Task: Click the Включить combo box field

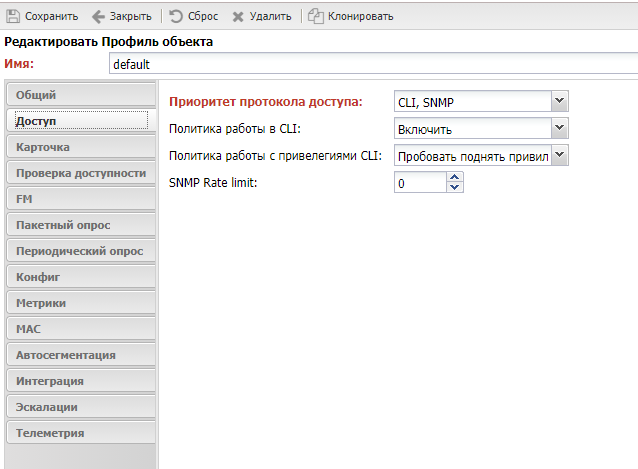Action: coord(473,129)
